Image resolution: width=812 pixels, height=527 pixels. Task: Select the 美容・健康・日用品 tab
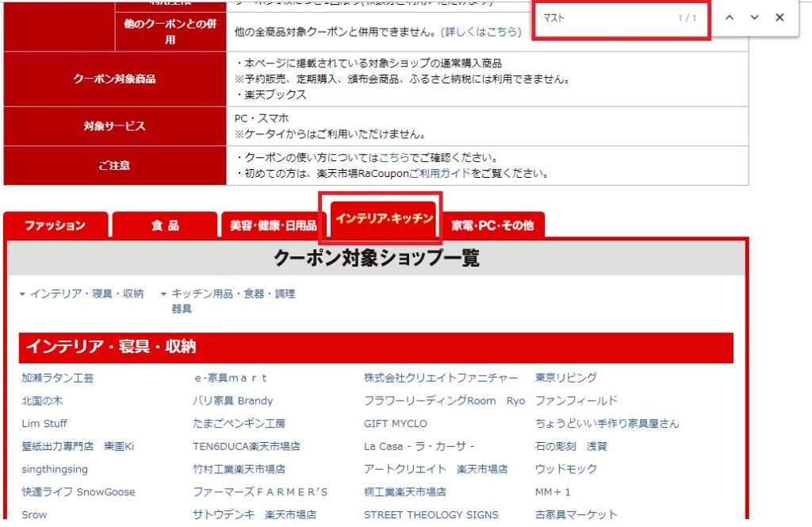[x=273, y=225]
